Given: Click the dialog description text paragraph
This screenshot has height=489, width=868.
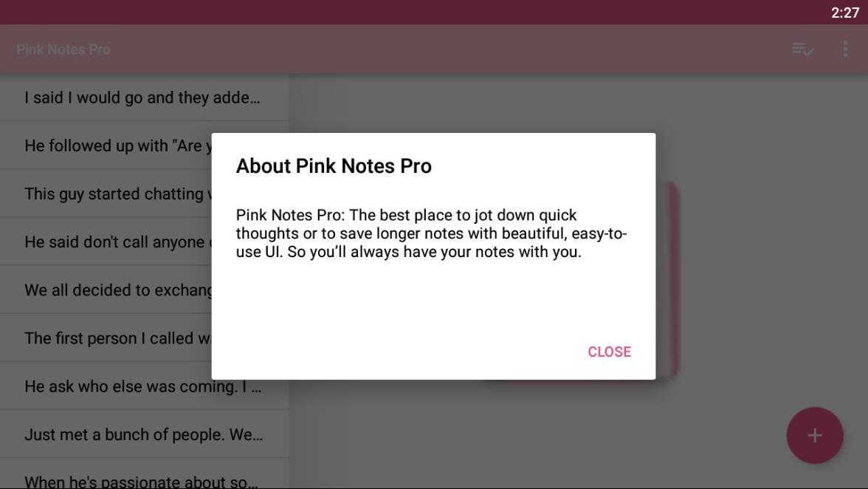Looking at the screenshot, I should (x=431, y=233).
